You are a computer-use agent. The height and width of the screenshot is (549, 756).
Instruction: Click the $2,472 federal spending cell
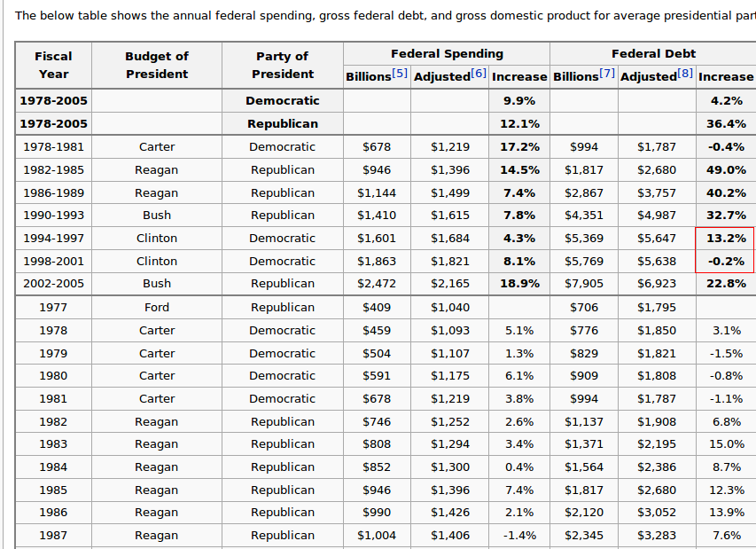click(x=377, y=284)
